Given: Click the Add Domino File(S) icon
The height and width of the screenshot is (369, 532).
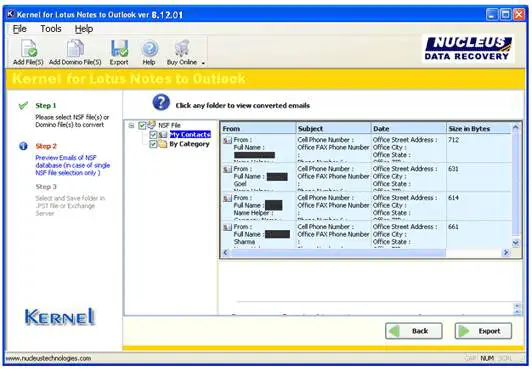Looking at the screenshot, I should [x=75, y=48].
